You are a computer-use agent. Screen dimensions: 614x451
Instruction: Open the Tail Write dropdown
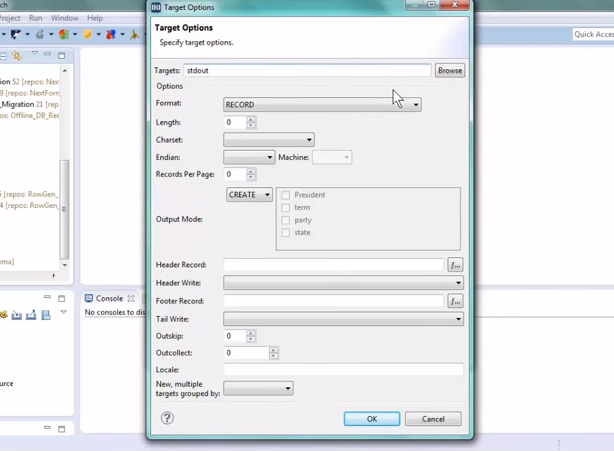[343, 319]
